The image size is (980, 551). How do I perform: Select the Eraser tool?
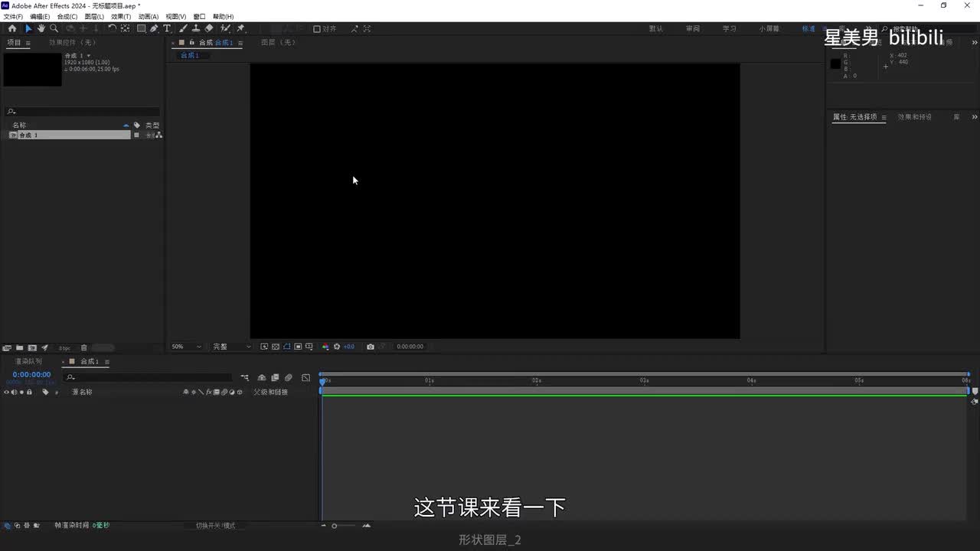pyautogui.click(x=209, y=28)
